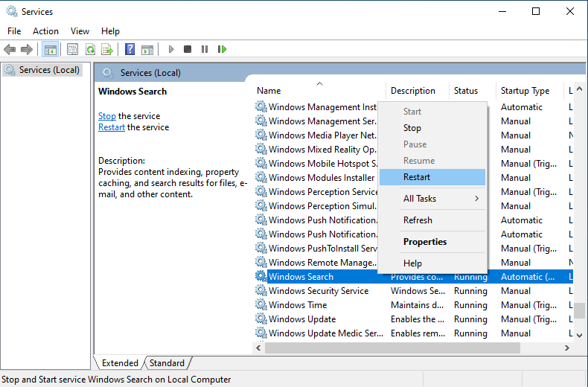Image resolution: width=588 pixels, height=387 pixels.
Task: Select the Windows Update service row
Action: coord(302,319)
